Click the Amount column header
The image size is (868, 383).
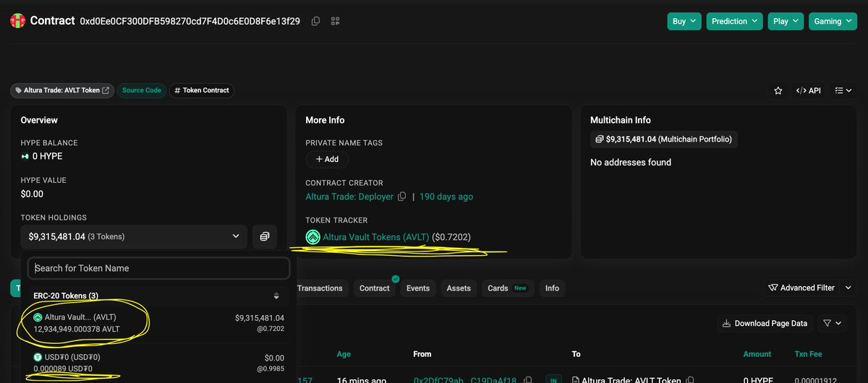coord(757,354)
